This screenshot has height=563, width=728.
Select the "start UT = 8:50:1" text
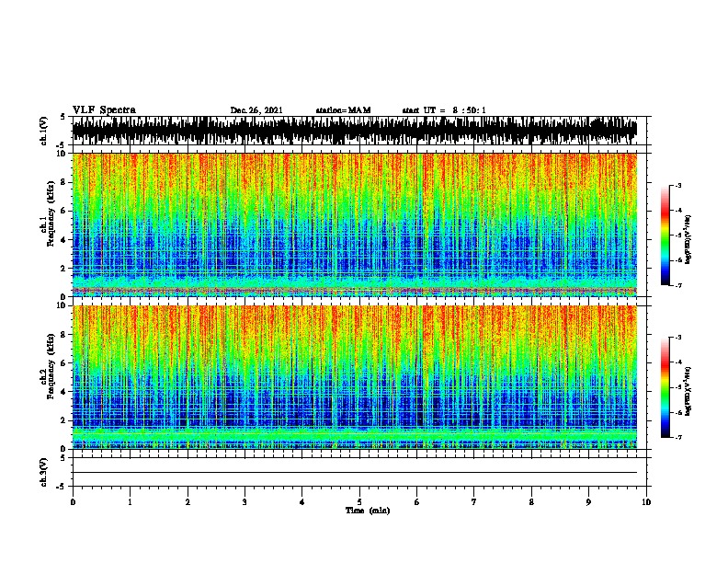[x=444, y=110]
